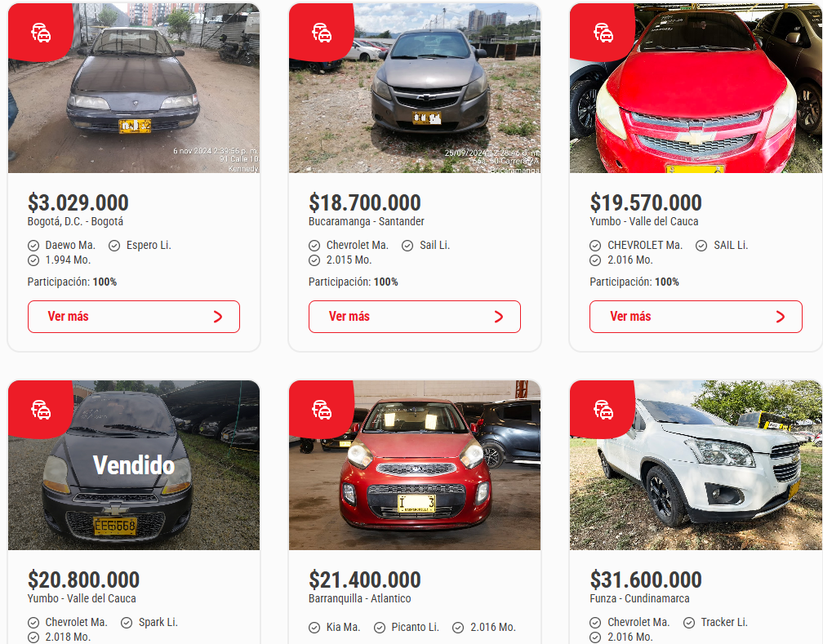The width and height of the screenshot is (823, 644).
Task: Click check mark next to CHEVROLET Ma.
Action: pos(595,246)
